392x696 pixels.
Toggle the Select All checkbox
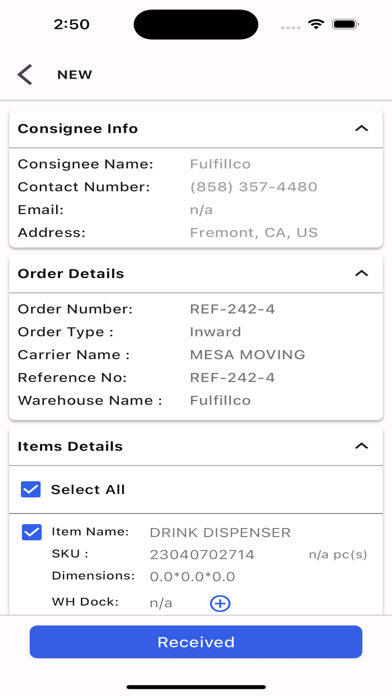coord(31,490)
